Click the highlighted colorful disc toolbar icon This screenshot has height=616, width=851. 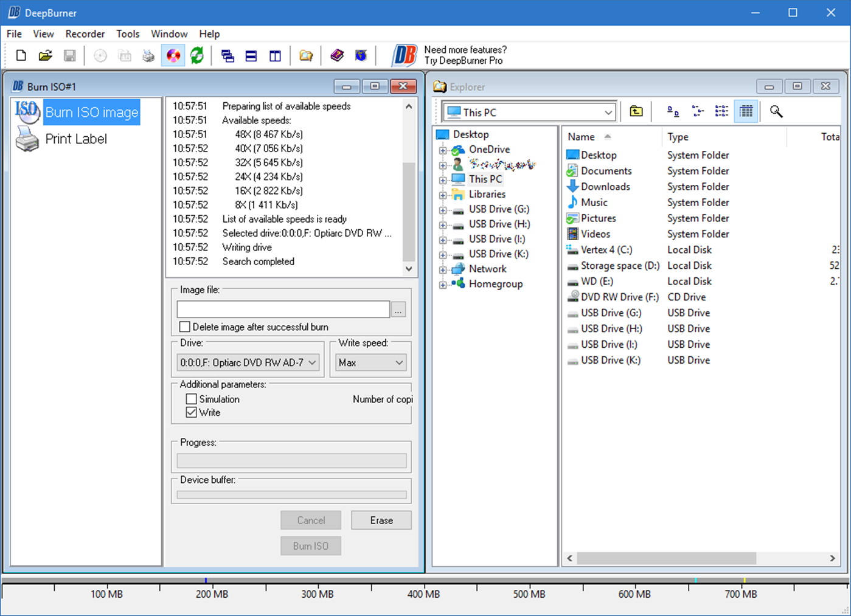(173, 56)
